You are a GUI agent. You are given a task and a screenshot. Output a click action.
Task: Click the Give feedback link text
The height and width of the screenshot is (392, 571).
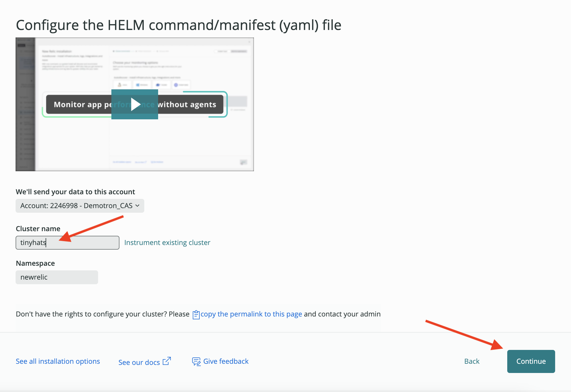[226, 361]
